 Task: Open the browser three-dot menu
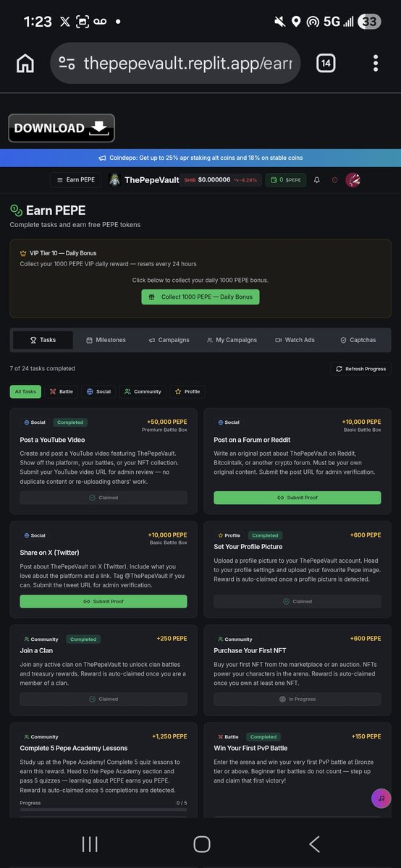[x=376, y=63]
